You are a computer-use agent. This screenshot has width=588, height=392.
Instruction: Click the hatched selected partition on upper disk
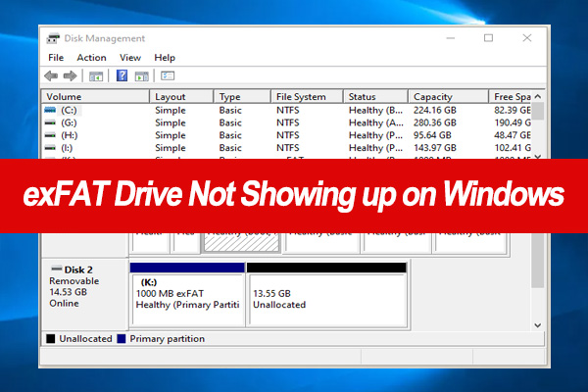(x=241, y=243)
